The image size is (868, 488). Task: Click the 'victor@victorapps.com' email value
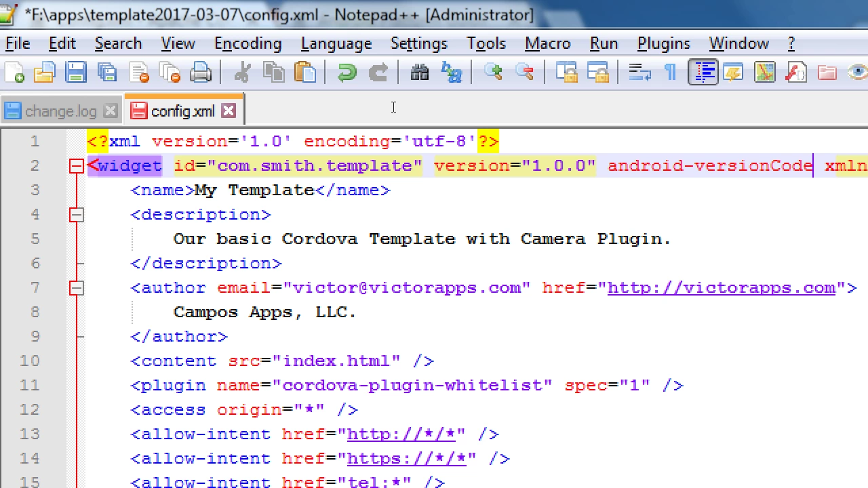click(407, 288)
